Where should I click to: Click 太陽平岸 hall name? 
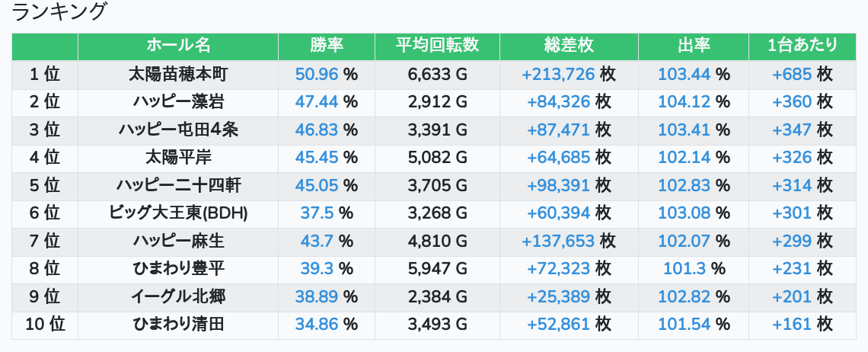point(178,158)
